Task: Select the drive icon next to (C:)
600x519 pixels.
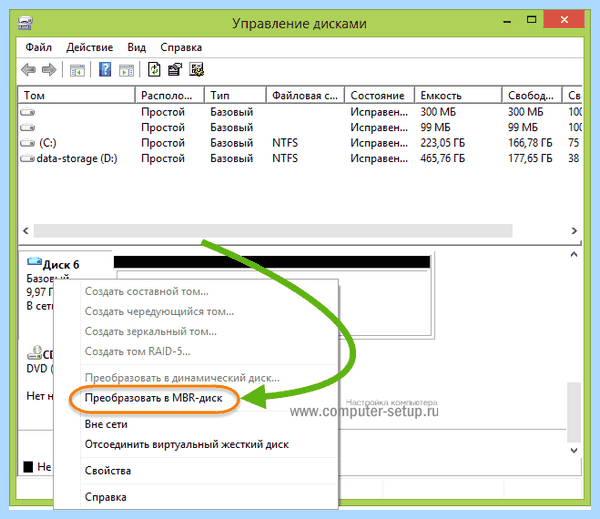Action: pyautogui.click(x=28, y=143)
